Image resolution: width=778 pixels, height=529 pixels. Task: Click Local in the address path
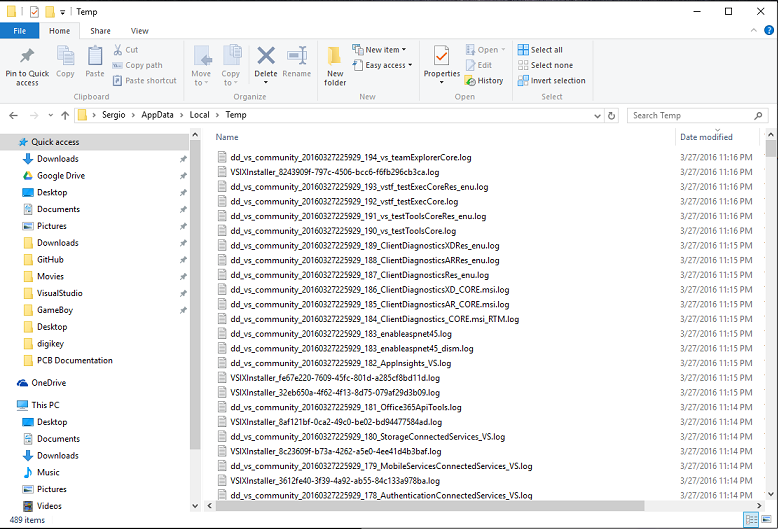point(199,115)
